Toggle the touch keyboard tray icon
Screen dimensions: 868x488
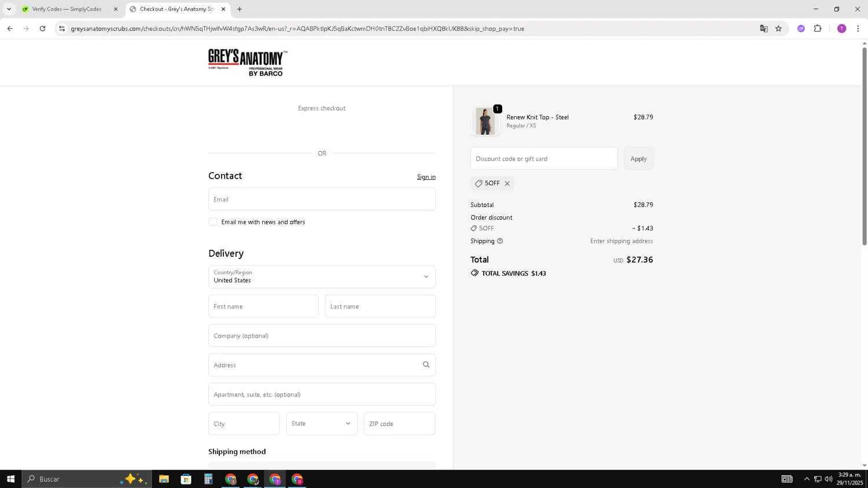[787, 479]
